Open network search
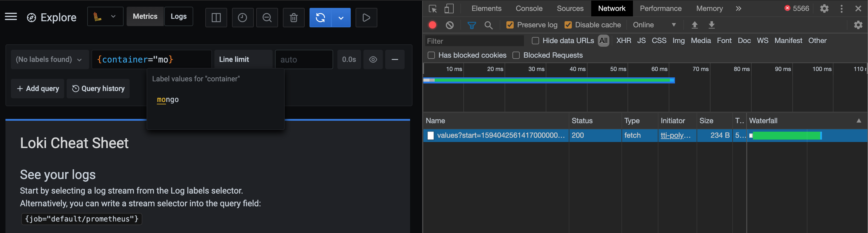This screenshot has height=233, width=868. point(489,25)
